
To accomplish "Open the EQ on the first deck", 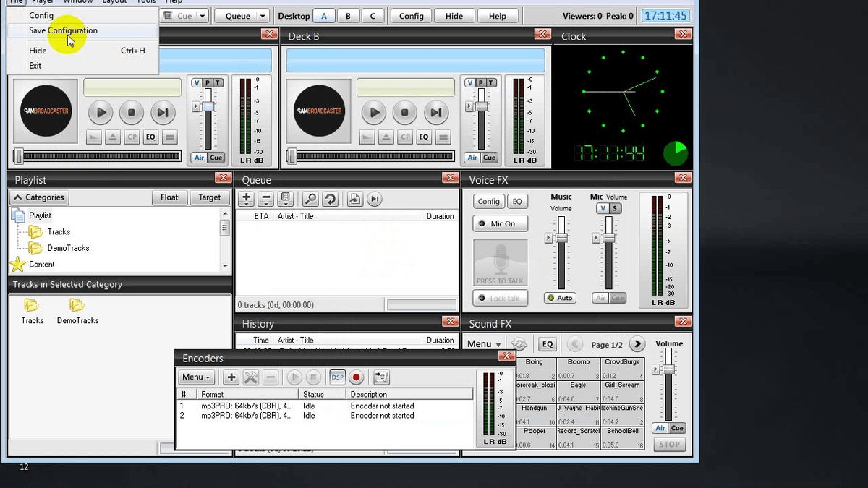I will tap(150, 137).
